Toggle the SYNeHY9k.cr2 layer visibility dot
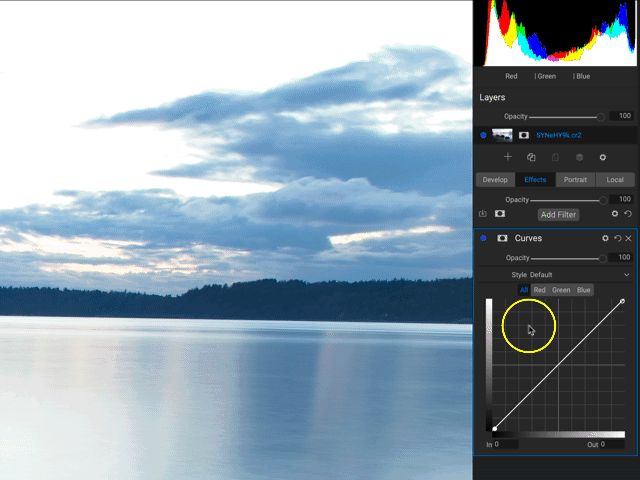Image resolution: width=640 pixels, height=480 pixels. coord(483,135)
